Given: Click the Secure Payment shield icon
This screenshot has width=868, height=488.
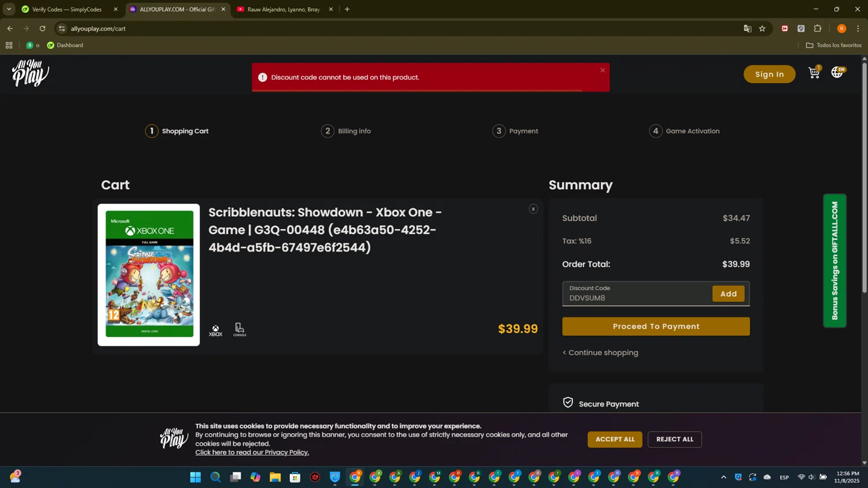Looking at the screenshot, I should pyautogui.click(x=568, y=402).
